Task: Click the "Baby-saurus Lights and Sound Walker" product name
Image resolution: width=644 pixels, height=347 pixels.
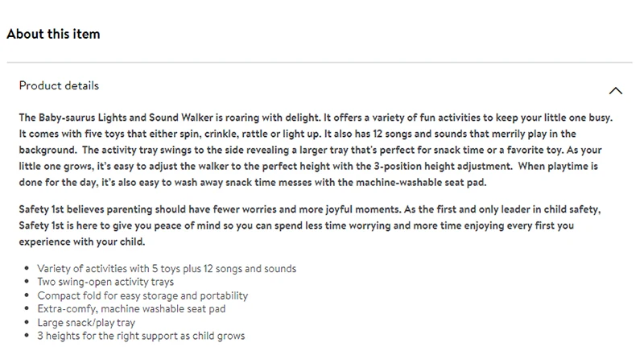Action: coord(128,118)
